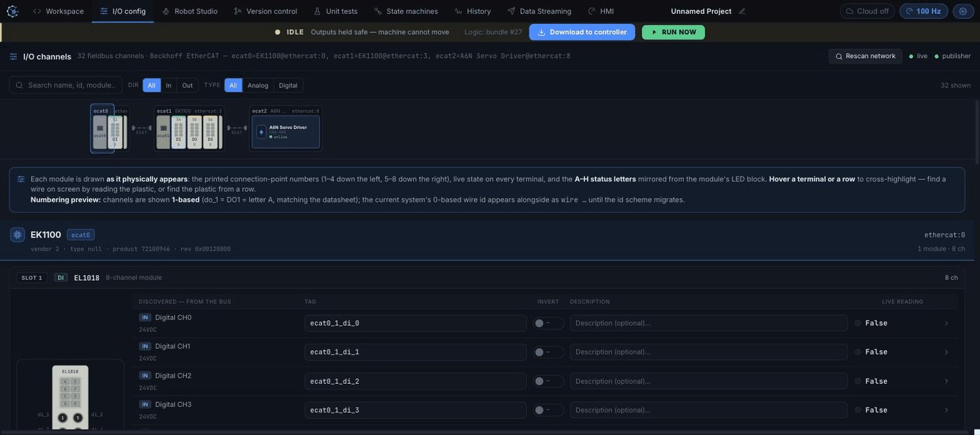This screenshot has width=980, height=435.
Task: Edit tag field ecat0_1_di_0
Action: tap(415, 323)
